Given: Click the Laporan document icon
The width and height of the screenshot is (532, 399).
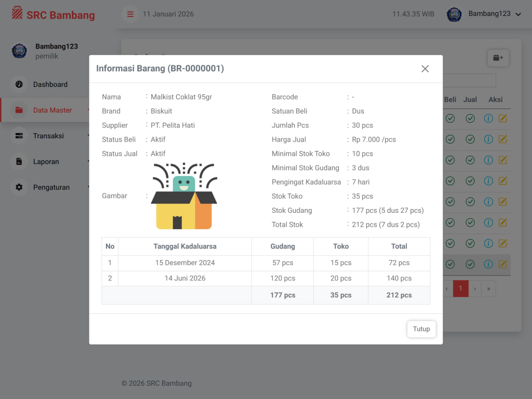Looking at the screenshot, I should coord(19,162).
